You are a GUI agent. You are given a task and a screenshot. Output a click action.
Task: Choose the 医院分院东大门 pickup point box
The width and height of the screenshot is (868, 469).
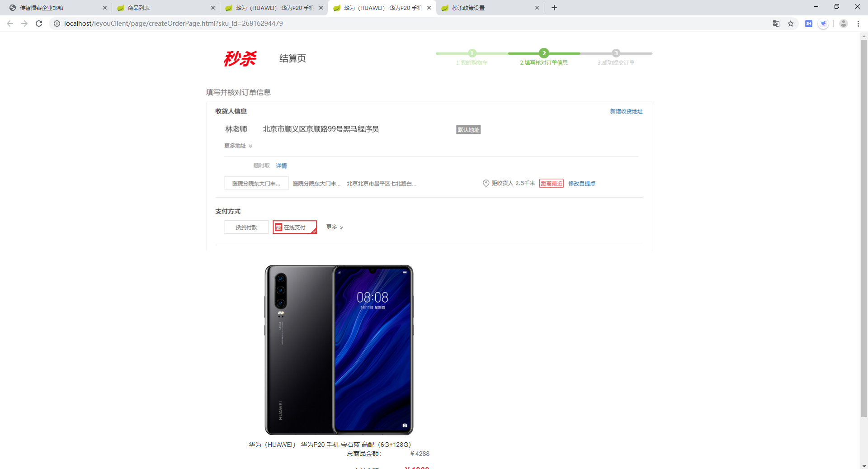click(256, 183)
